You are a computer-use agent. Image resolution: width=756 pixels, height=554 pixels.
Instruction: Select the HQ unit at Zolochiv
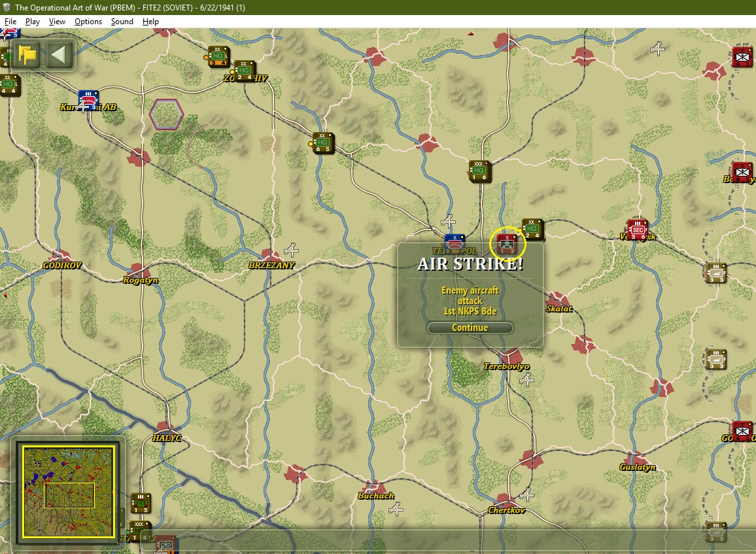click(244, 71)
